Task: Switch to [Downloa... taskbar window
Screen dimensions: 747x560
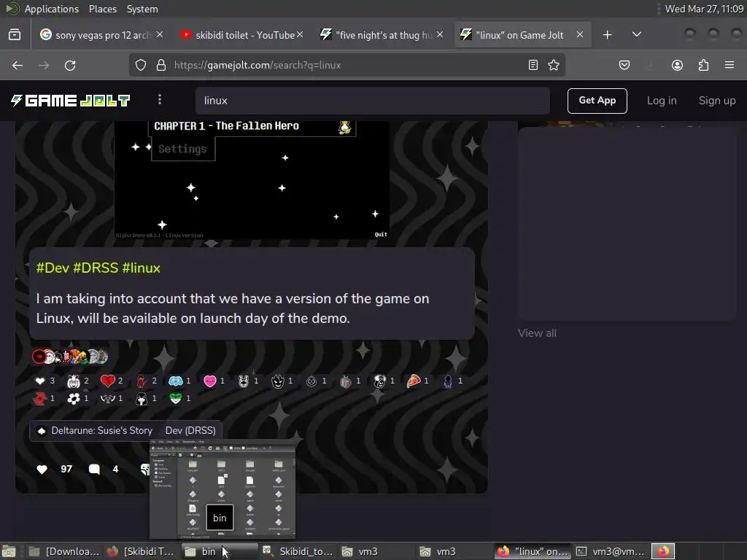Action: 64,551
